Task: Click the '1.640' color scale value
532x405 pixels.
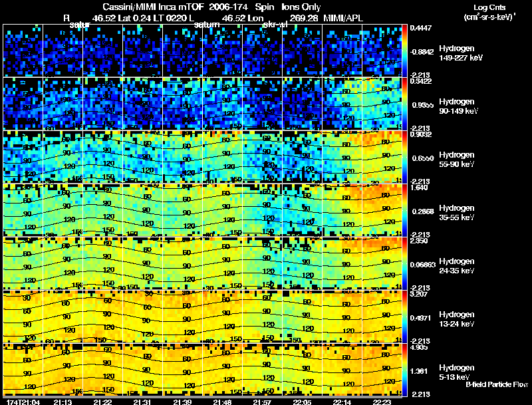Action: point(419,188)
